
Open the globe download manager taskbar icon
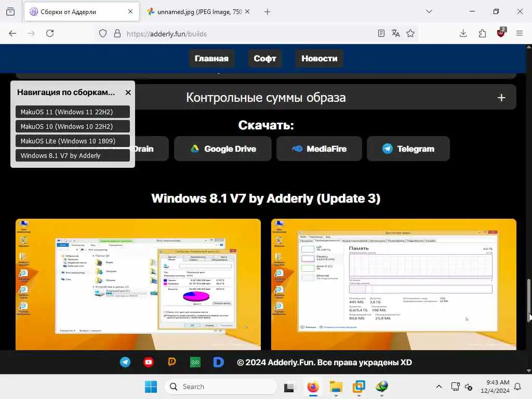pos(382,387)
